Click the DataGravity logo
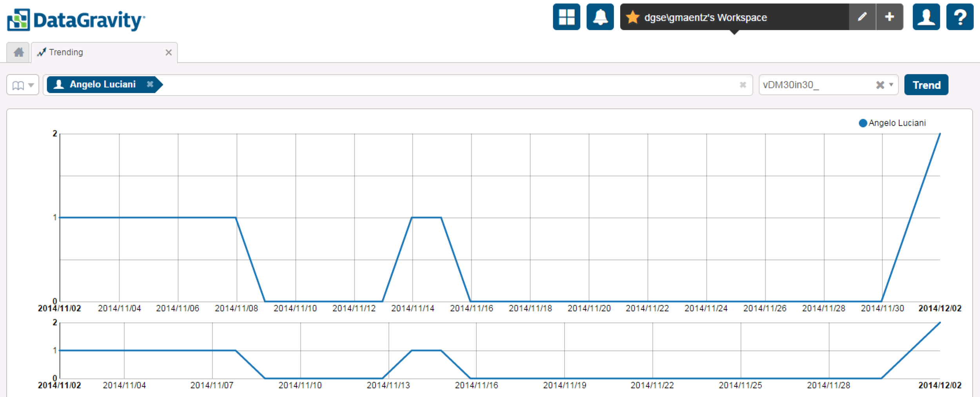Screen dimensions: 980x397 [x=76, y=20]
